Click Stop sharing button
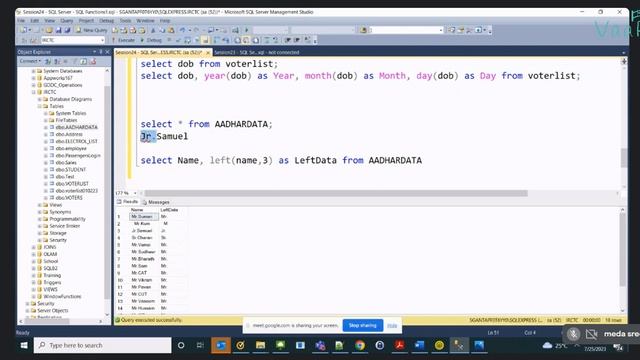 click(x=363, y=325)
